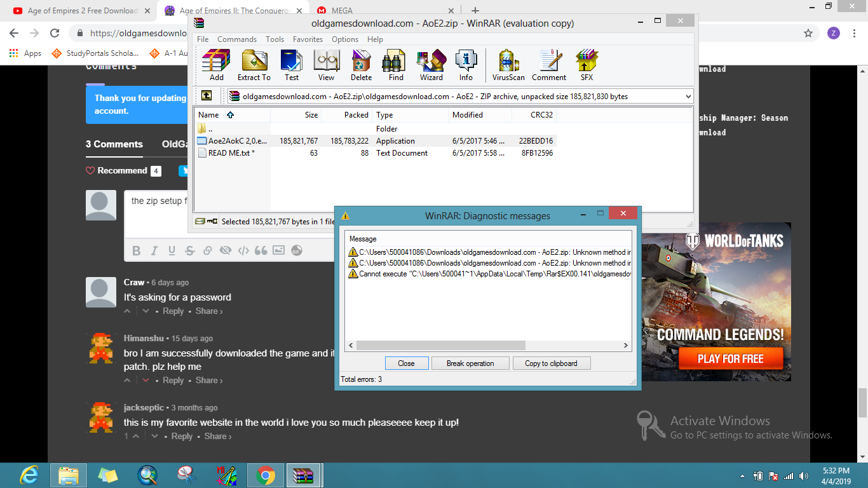Toggle italic in comment editor
This screenshot has width=868, height=488.
coord(154,251)
